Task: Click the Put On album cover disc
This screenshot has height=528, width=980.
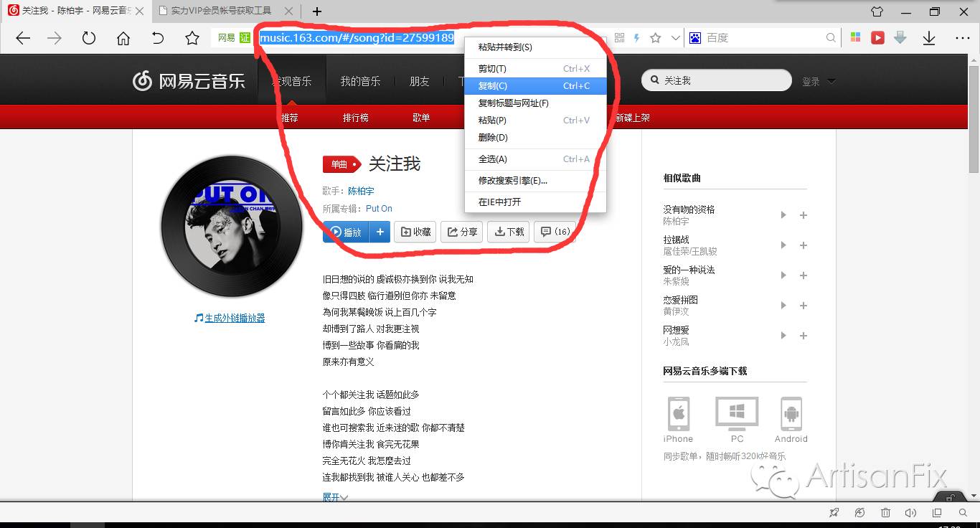Action: coord(232,227)
